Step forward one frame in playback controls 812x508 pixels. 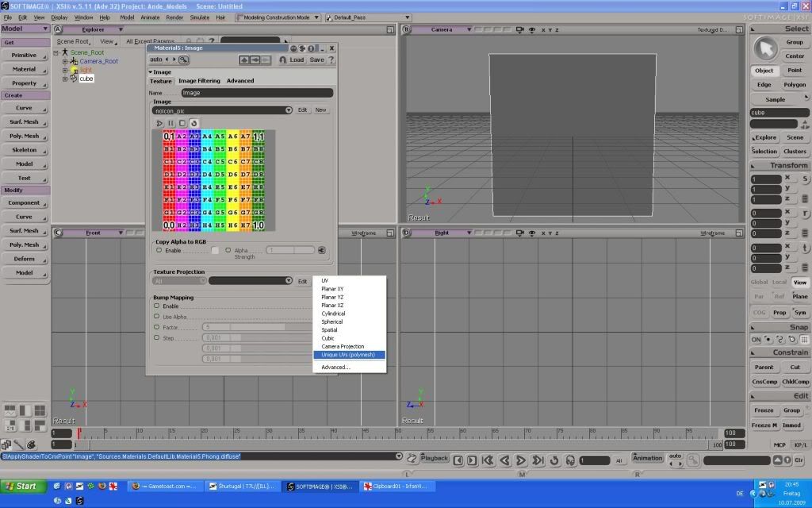tap(472, 460)
